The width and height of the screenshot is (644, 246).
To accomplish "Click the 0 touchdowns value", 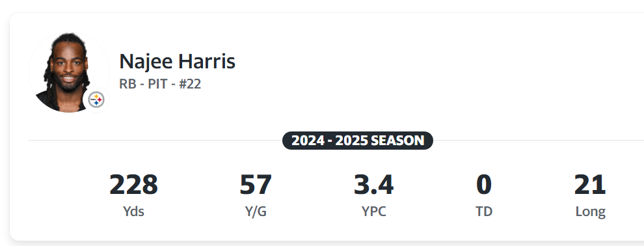I will 484,185.
